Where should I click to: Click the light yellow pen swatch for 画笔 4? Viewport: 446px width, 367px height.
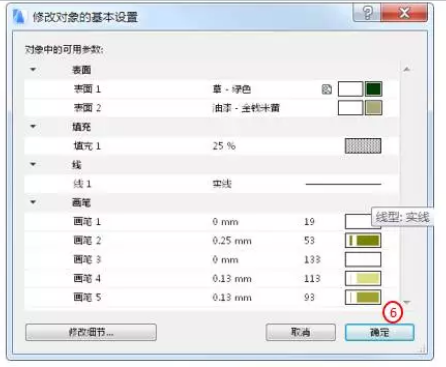click(x=363, y=278)
